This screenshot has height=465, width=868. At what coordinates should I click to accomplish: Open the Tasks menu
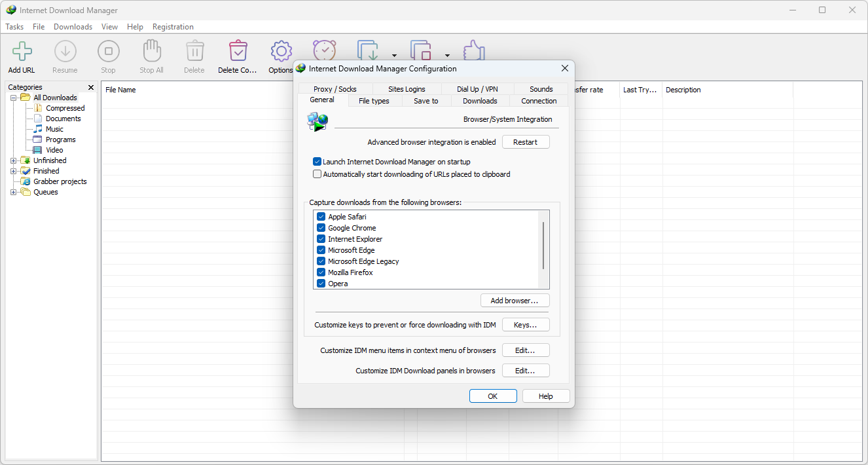pos(14,27)
